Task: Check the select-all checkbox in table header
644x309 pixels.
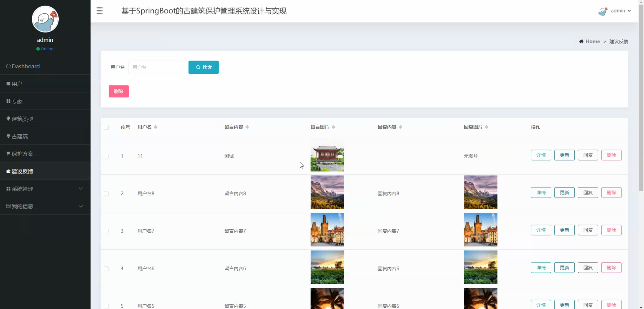Action: coord(106,127)
